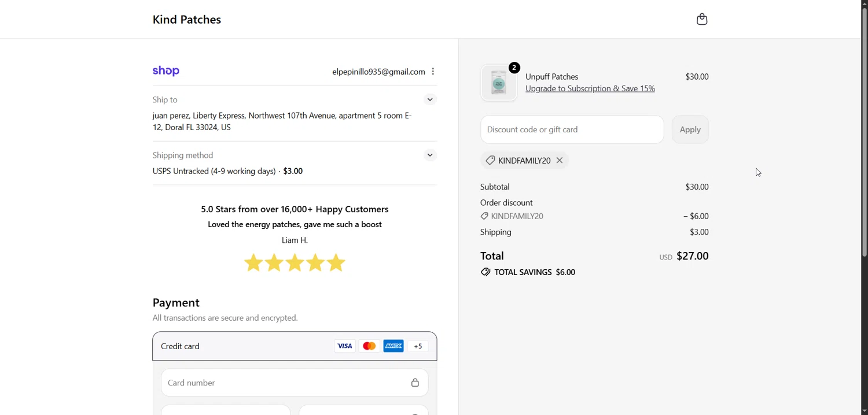This screenshot has width=868, height=415.
Task: Open the shopping bag cart icon
Action: (x=702, y=19)
